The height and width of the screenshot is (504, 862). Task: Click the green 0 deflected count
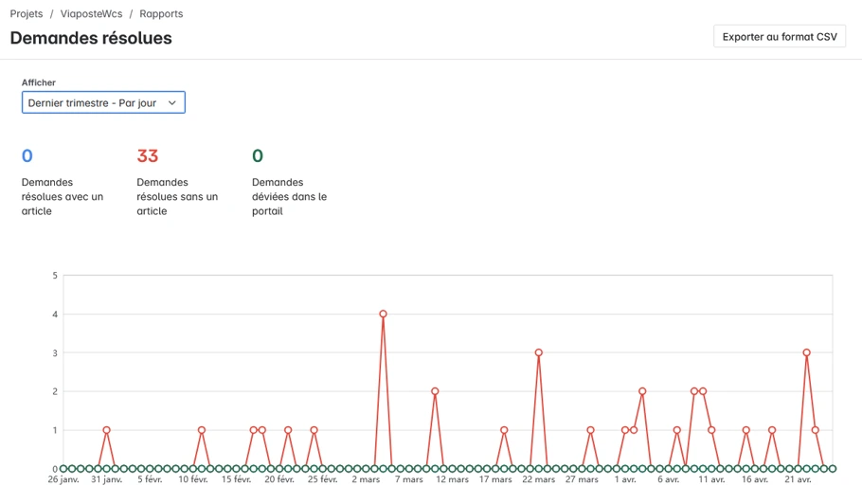click(x=258, y=156)
